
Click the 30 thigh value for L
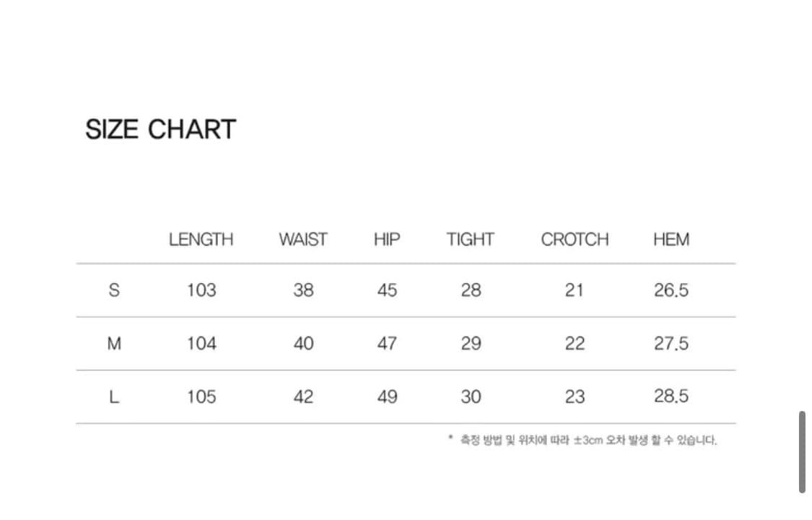pos(471,396)
